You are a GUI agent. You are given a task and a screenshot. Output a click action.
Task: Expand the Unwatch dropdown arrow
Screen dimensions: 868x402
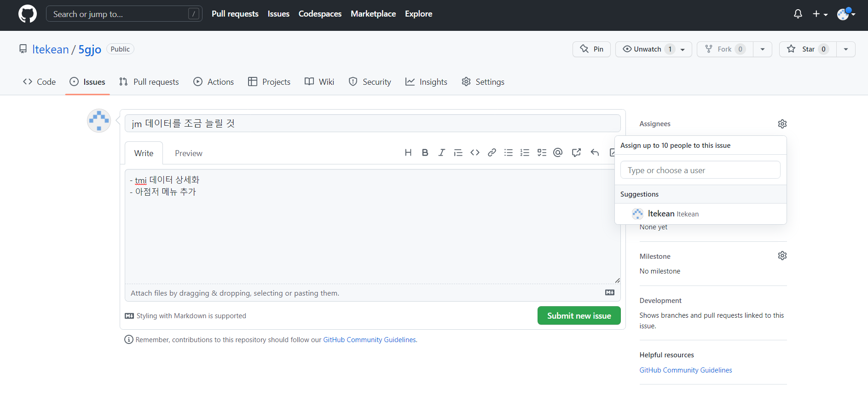coord(683,49)
